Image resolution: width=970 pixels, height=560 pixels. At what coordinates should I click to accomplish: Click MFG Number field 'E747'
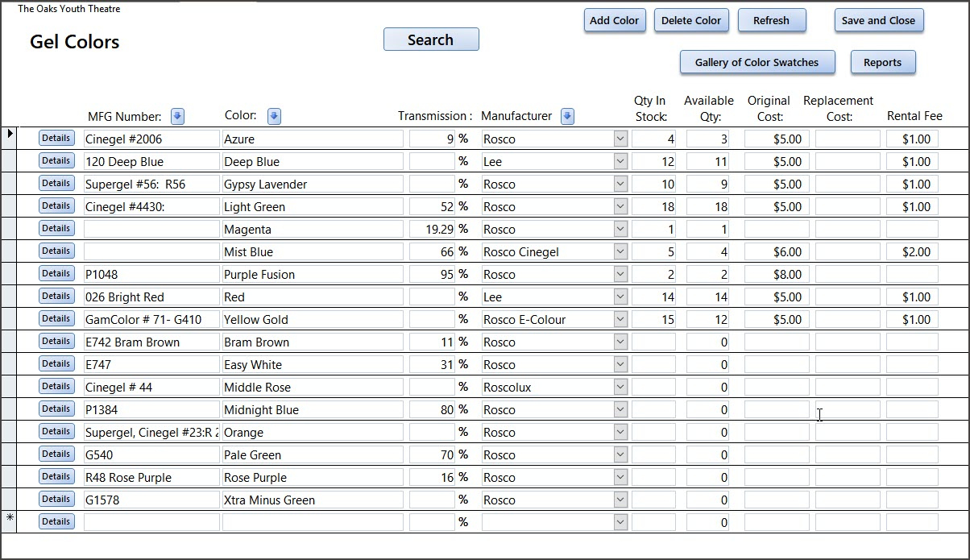(151, 364)
